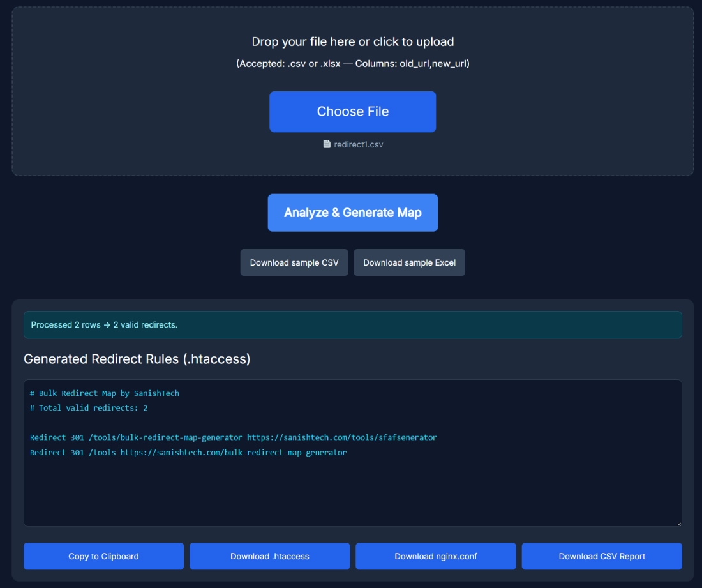
Task: Click the 'Processed 2 rows' status banner
Action: 352,324
